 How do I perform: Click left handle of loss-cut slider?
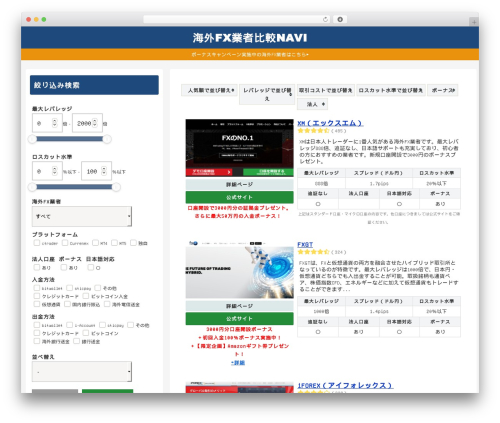[x=32, y=187]
